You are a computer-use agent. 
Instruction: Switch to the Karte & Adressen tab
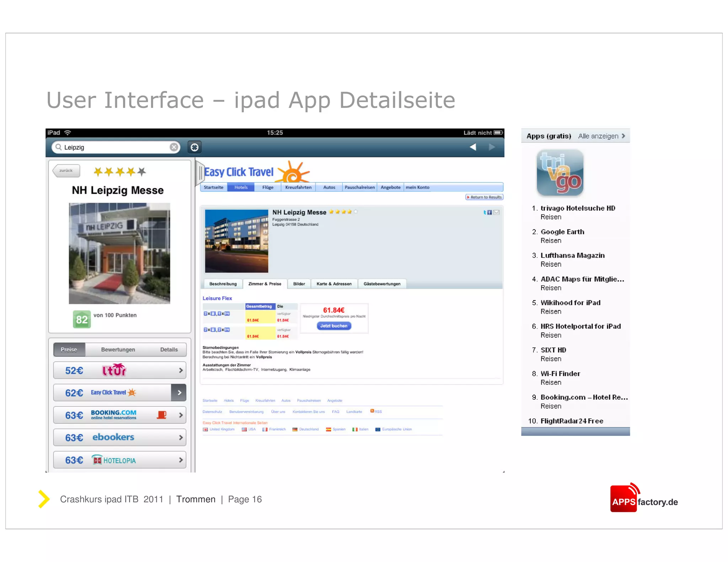pos(334,284)
